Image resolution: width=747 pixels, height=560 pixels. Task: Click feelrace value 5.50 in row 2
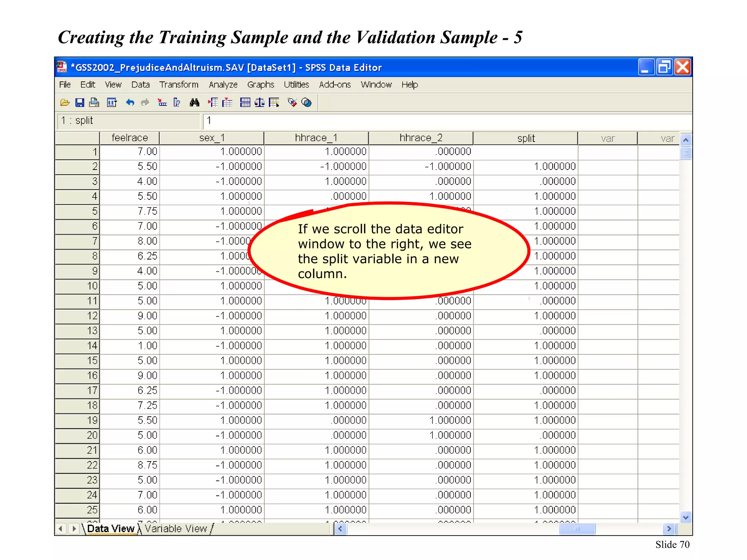click(129, 167)
